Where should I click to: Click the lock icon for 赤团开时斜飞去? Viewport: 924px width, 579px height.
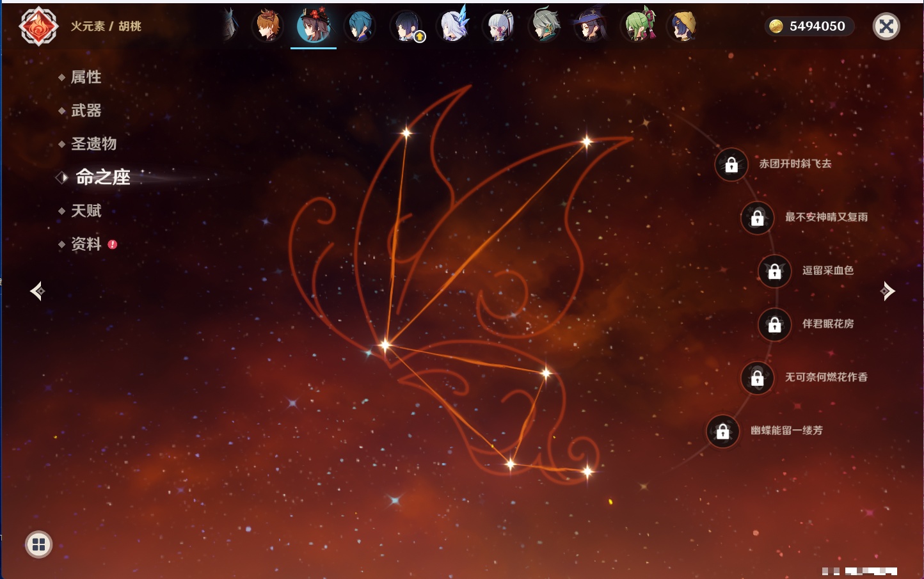pyautogui.click(x=731, y=165)
